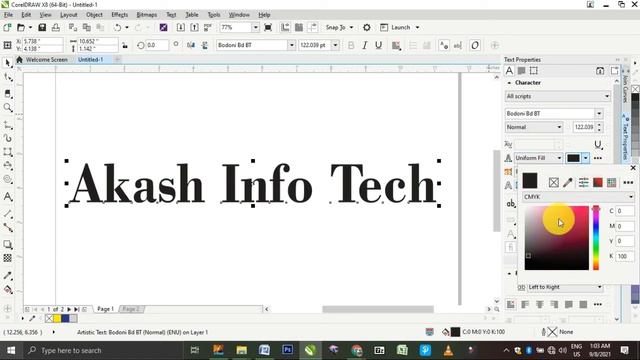Viewport: 640px width, 360px height.
Task: Open CMYK color model dropdown
Action: pos(578,197)
